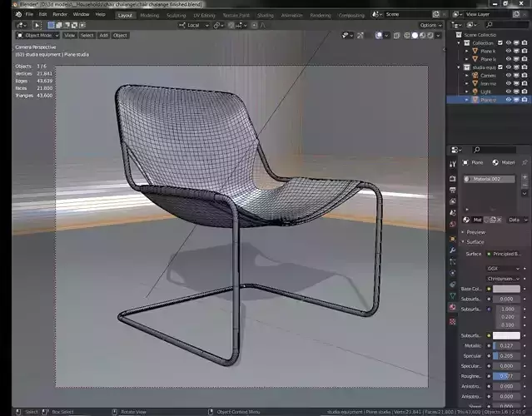Open the Object properties tab icon

[453, 239]
